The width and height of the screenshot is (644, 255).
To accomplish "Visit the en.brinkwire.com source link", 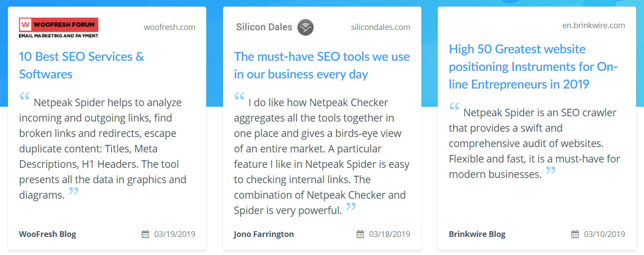I will pos(594,26).
